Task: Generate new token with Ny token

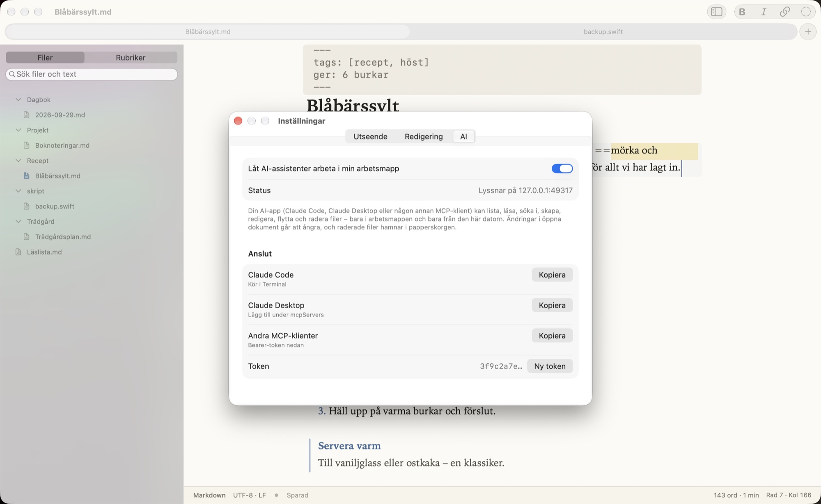Action: [x=550, y=366]
